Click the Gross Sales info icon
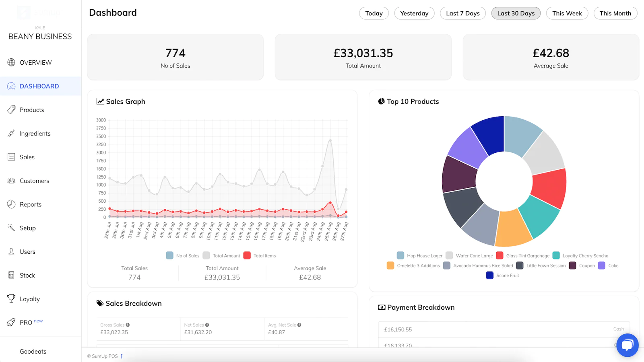 128,325
